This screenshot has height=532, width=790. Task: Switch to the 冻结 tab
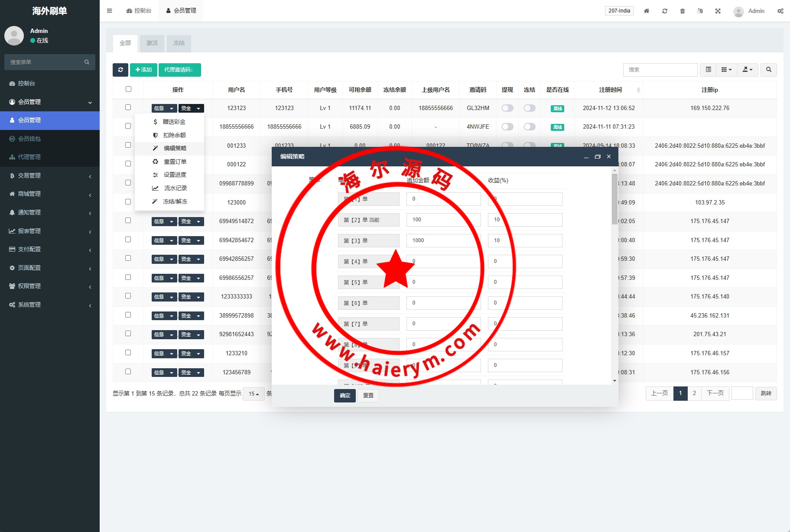pos(179,43)
